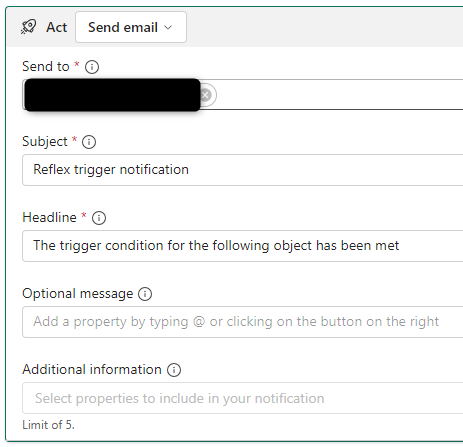Show info tooltip for Optional message
The width and height of the screenshot is (463, 447).
[145, 294]
